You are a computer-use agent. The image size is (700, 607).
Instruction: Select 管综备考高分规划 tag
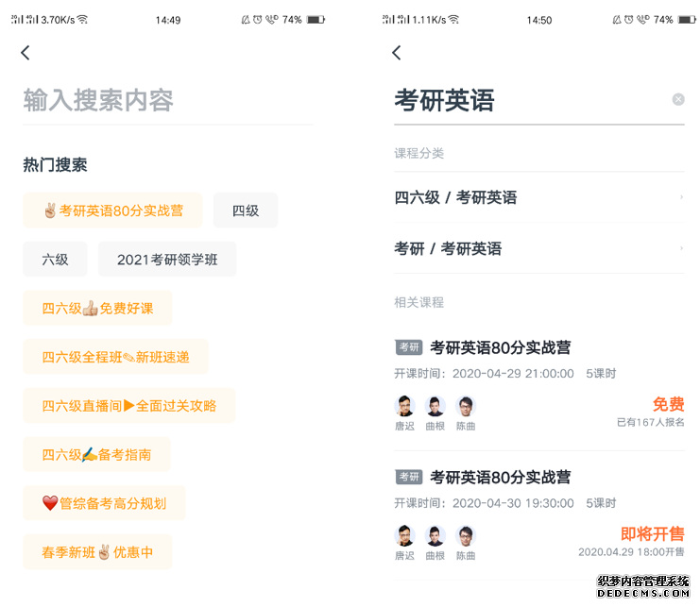104,503
